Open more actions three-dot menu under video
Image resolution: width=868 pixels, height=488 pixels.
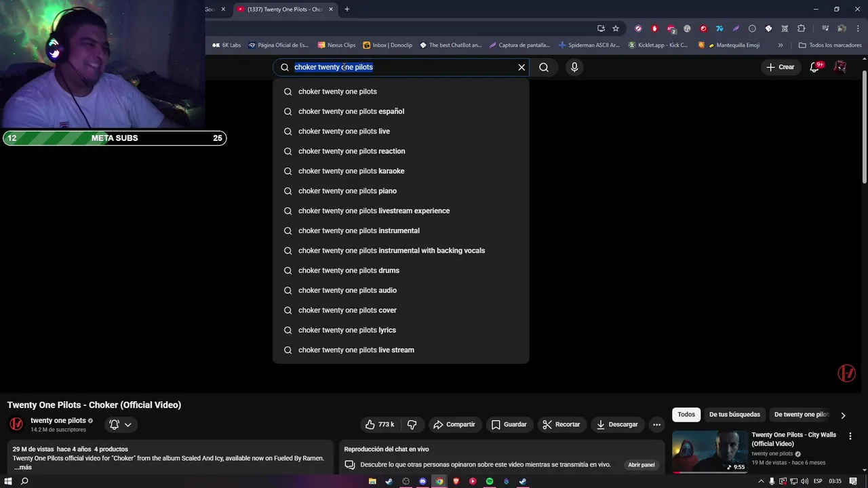pyautogui.click(x=656, y=424)
